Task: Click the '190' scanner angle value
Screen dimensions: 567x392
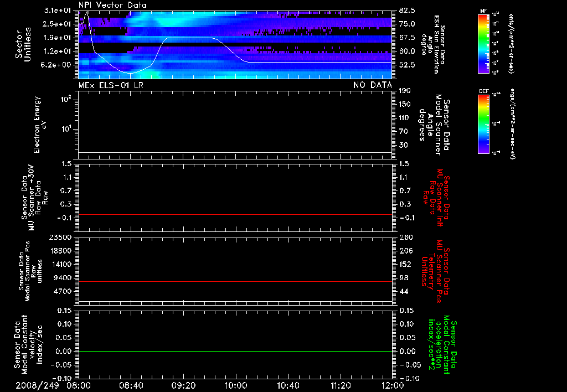Action: coord(405,91)
